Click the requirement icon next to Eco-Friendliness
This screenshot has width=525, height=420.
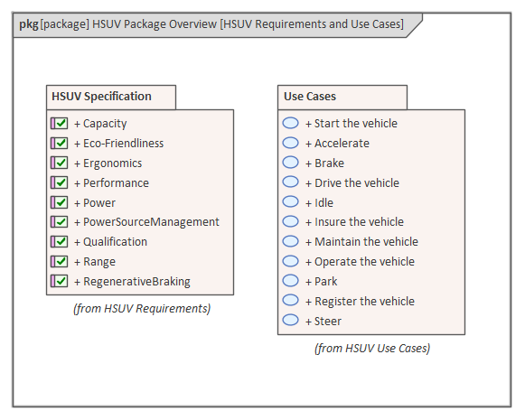(x=60, y=144)
